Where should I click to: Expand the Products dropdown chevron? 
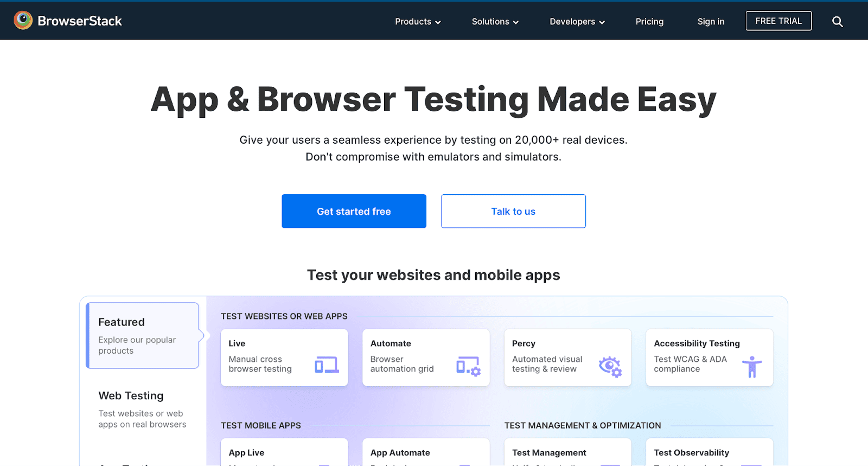click(x=438, y=22)
